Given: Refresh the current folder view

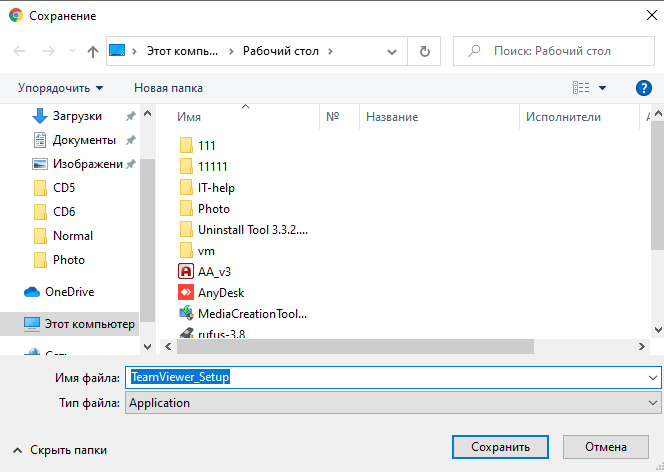Looking at the screenshot, I should (x=424, y=51).
